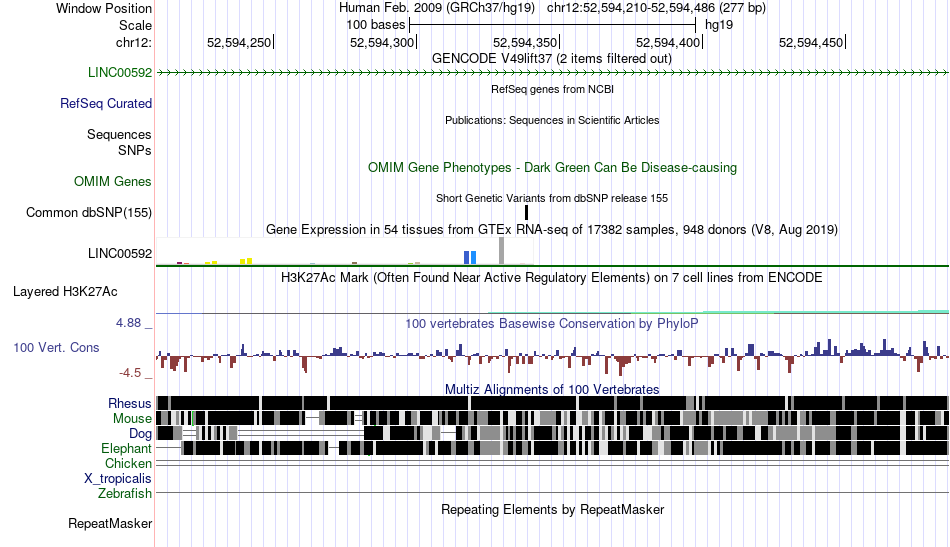Click the Mouse alignment row label
This screenshot has width=950, height=547.
coord(131,419)
